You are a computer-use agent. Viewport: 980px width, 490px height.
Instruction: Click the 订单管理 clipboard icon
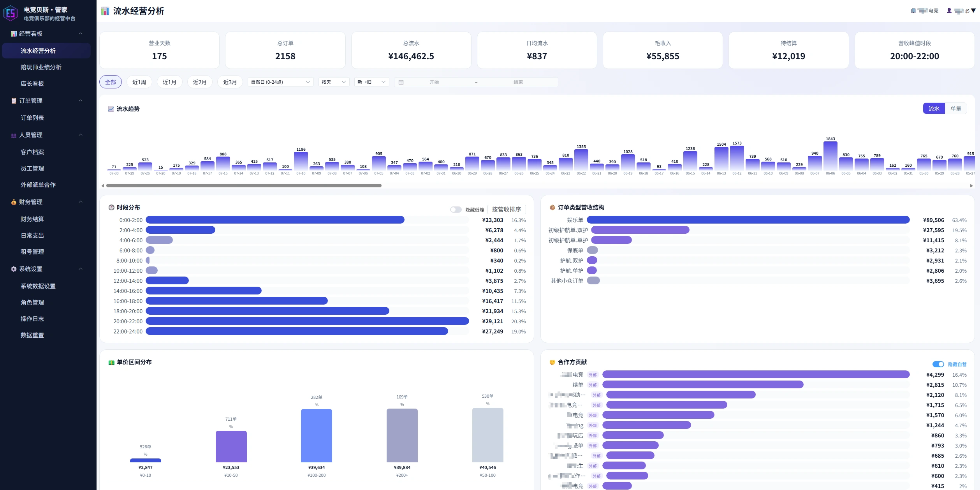click(14, 101)
